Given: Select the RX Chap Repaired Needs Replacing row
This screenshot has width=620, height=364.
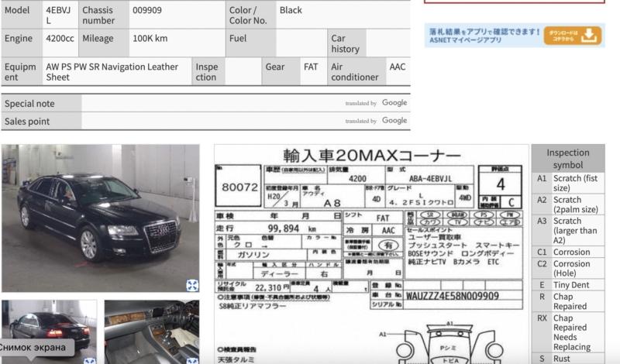Looking at the screenshot, I should (567, 330).
